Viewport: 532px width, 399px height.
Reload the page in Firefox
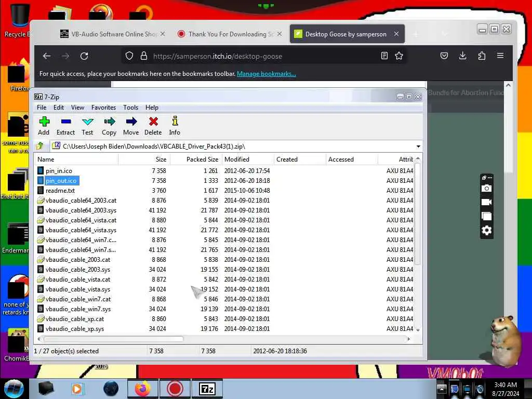point(84,56)
